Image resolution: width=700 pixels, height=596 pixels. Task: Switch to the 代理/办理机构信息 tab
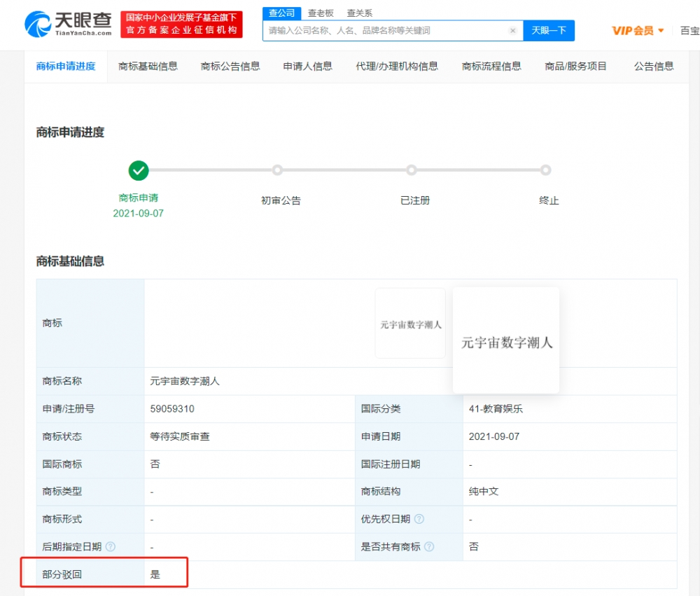(x=396, y=67)
